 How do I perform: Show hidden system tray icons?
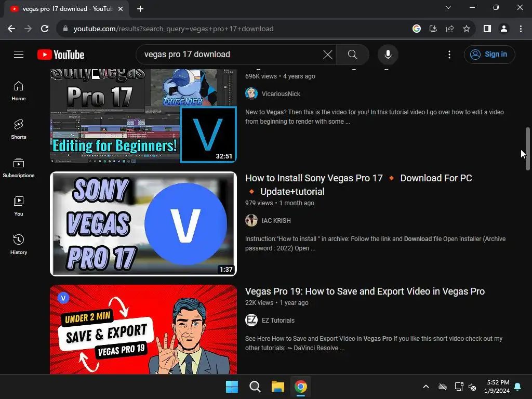coord(426,387)
